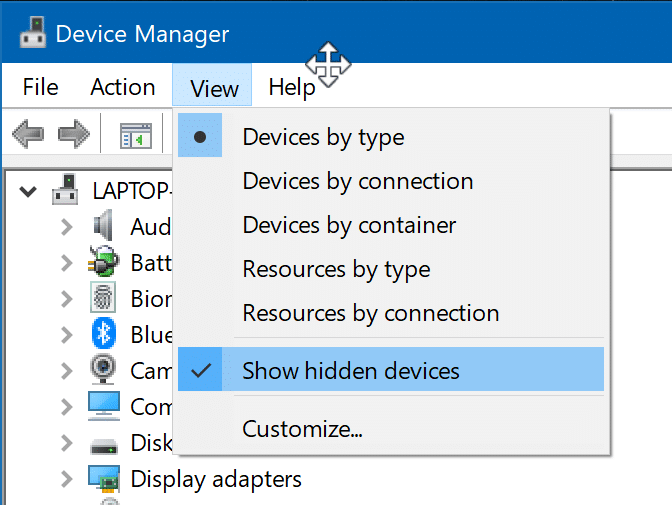The height and width of the screenshot is (505, 672).
Task: Click the Device Manager title bar icon
Action: pyautogui.click(x=33, y=32)
